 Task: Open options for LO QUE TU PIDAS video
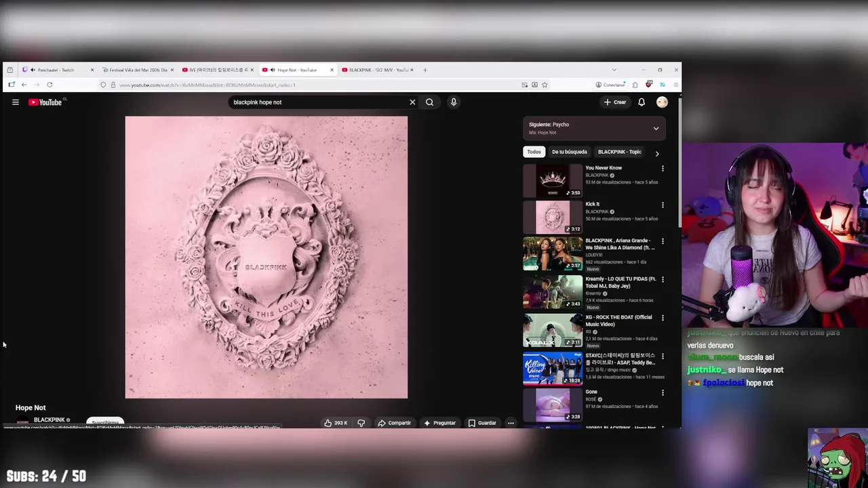click(663, 279)
